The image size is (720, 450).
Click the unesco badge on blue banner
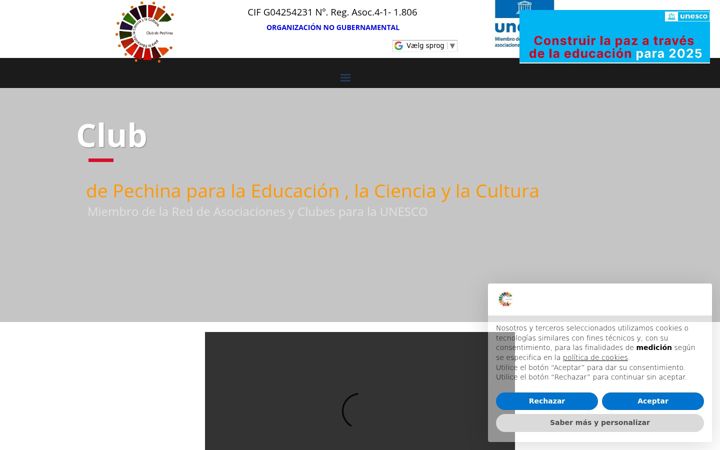pos(686,17)
